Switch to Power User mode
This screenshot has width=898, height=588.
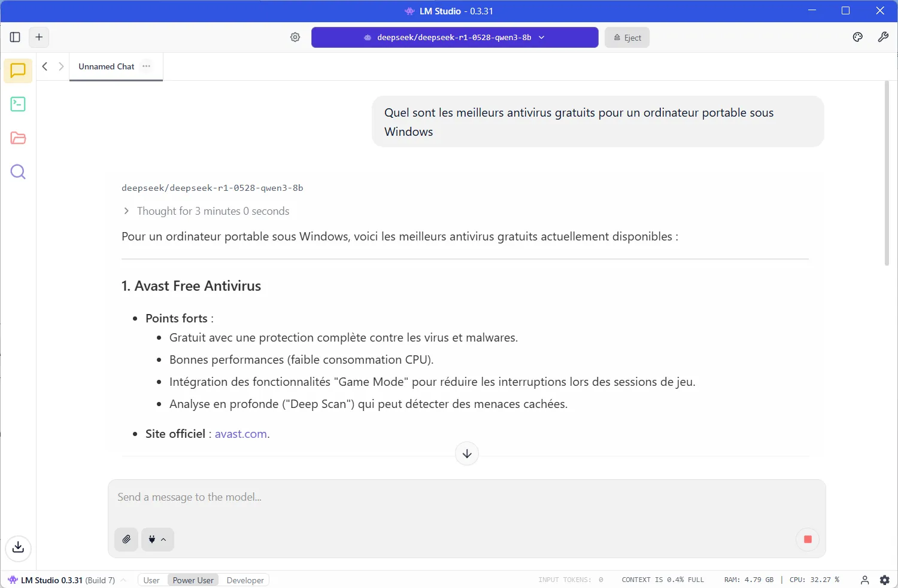(193, 580)
